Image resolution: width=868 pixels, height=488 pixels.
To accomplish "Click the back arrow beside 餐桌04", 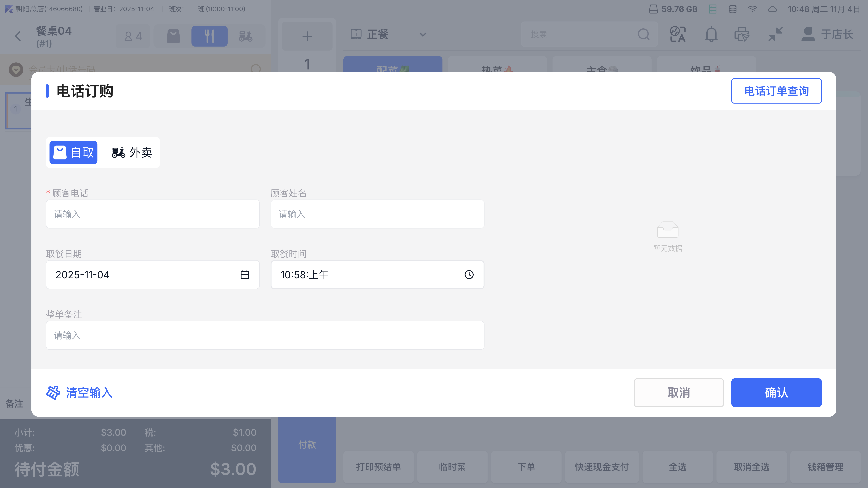I will [x=18, y=36].
